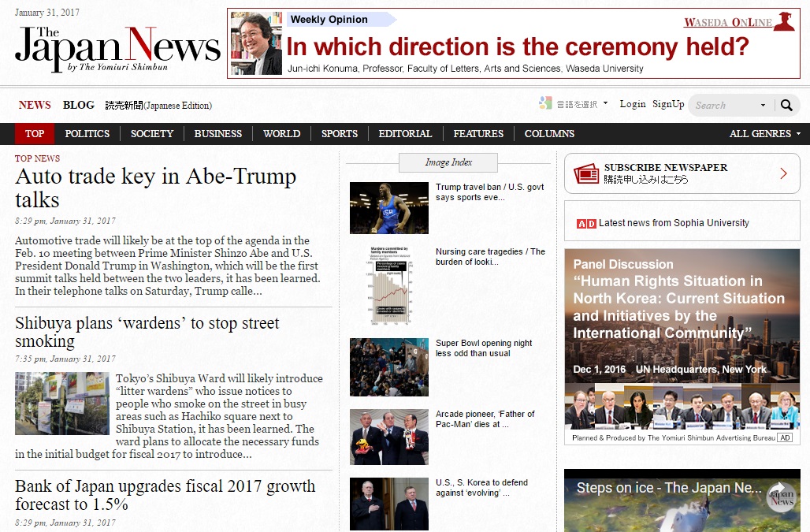This screenshot has height=532, width=810.
Task: Open the Super Bowl opening night link
Action: [484, 348]
